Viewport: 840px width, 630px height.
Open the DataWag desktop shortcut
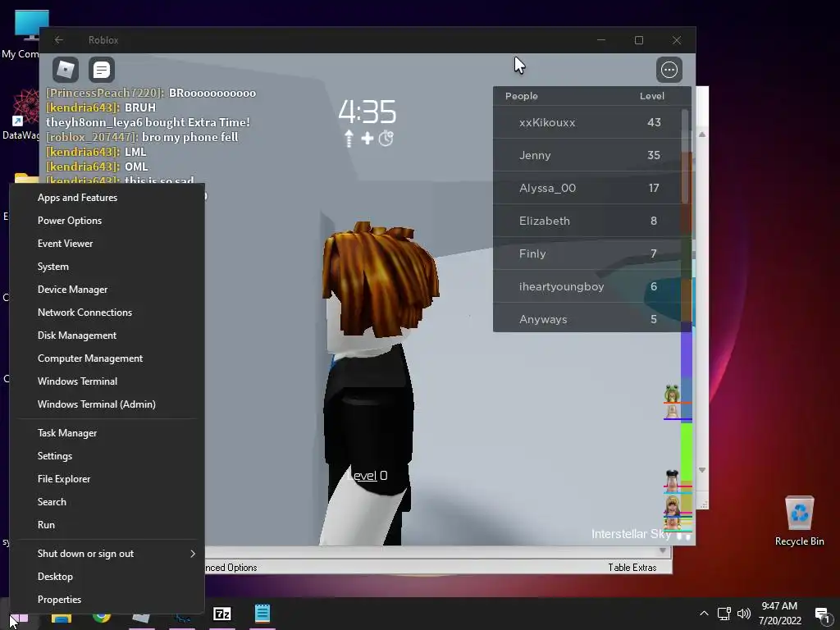[21, 115]
